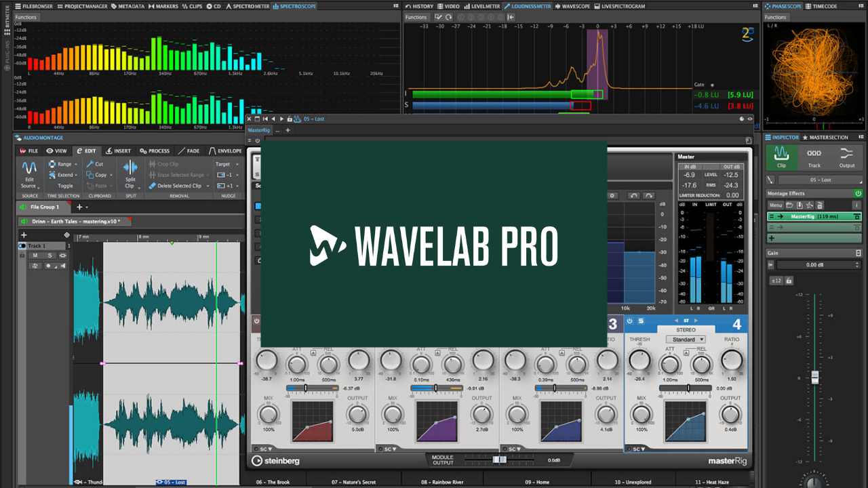The image size is (868, 488).
Task: Expand the Range dropdown arrow
Action: click(x=75, y=164)
